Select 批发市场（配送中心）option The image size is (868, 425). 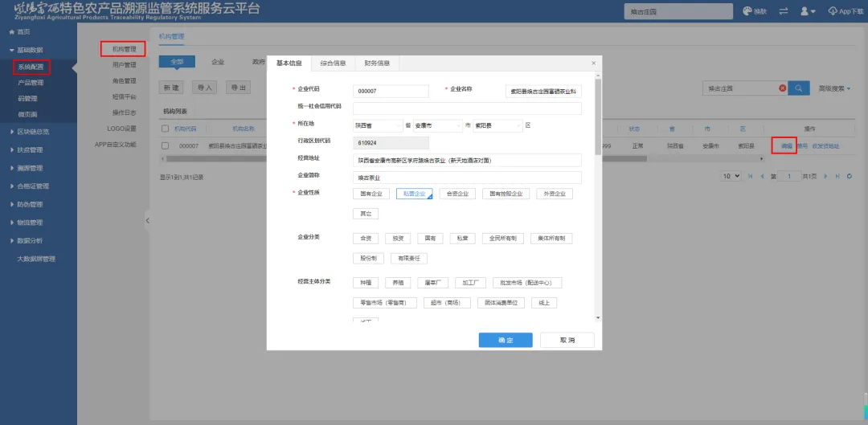pyautogui.click(x=527, y=283)
